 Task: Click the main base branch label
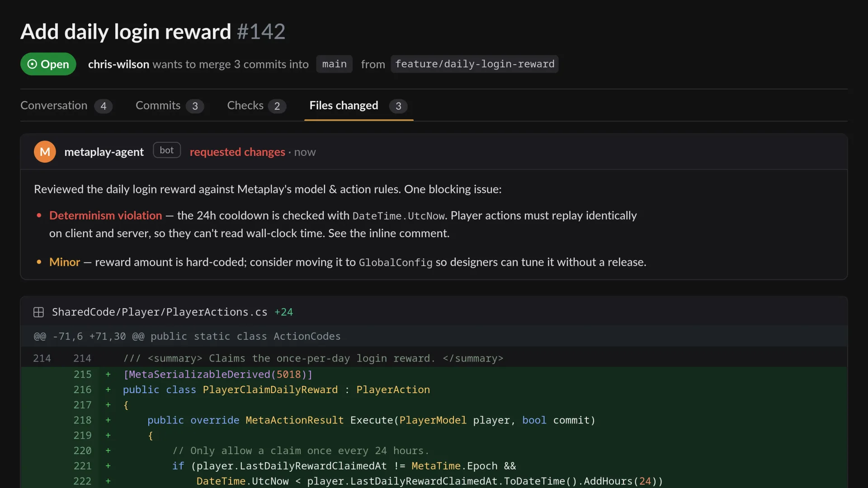[334, 64]
